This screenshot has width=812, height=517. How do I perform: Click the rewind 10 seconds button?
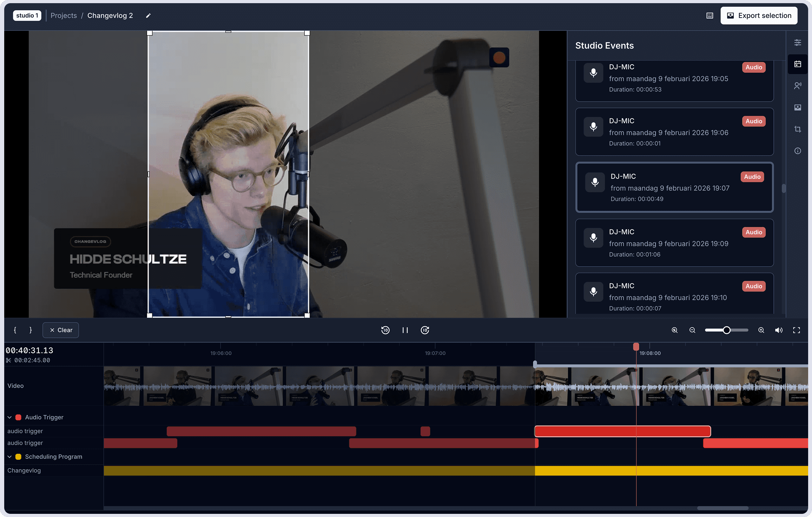[x=385, y=330]
